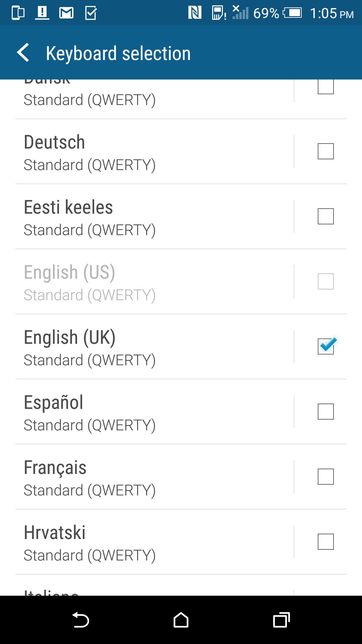Viewport: 362px width, 644px height.
Task: Enable the Deutsch keyboard checkbox
Action: (325, 151)
